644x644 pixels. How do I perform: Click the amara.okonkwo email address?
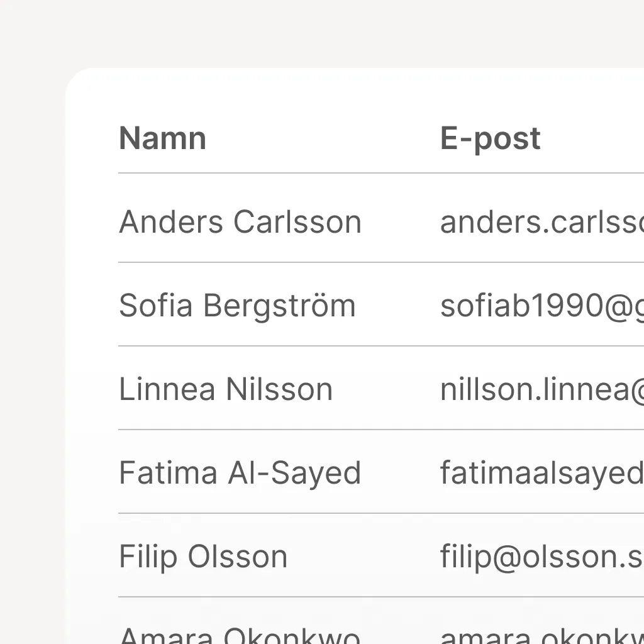(x=541, y=635)
